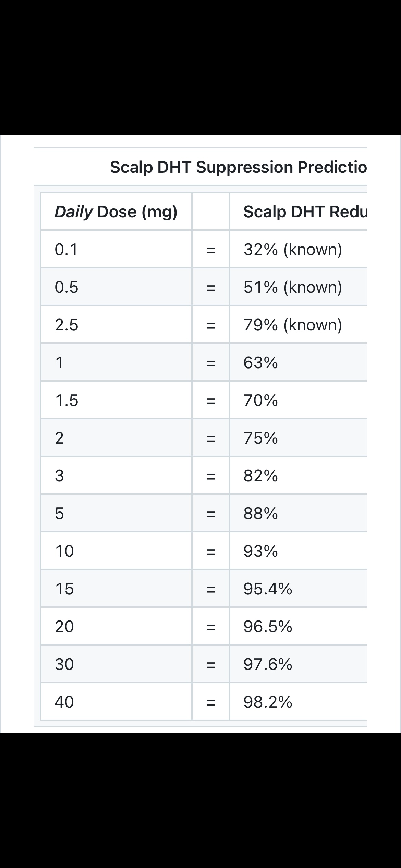Click the "79% (known)" cell
The width and height of the screenshot is (401, 868).
pyautogui.click(x=293, y=325)
